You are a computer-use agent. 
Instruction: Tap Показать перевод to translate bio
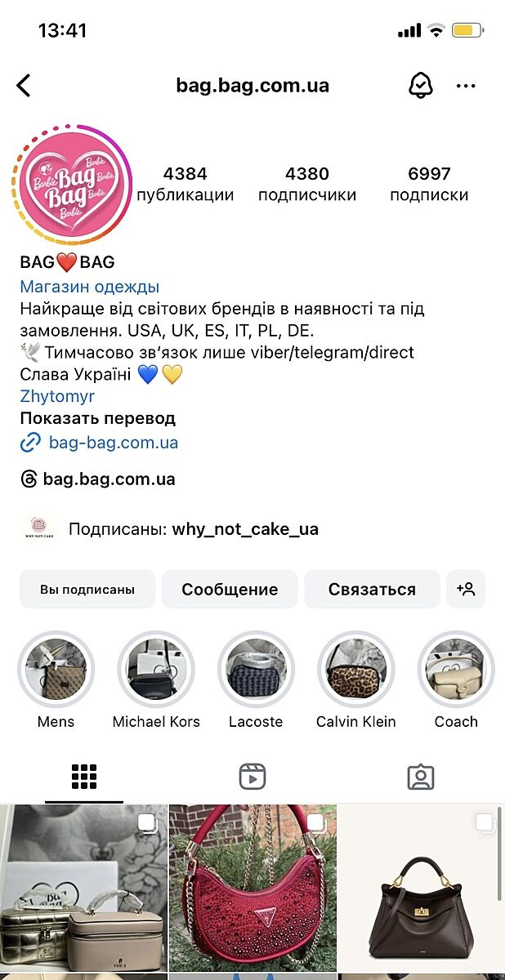pos(98,418)
